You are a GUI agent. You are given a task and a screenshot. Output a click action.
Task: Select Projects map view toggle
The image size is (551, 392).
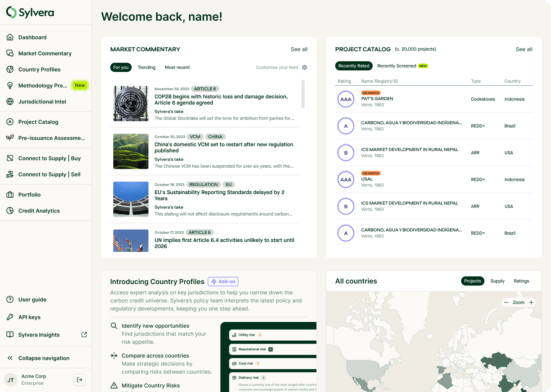click(473, 281)
